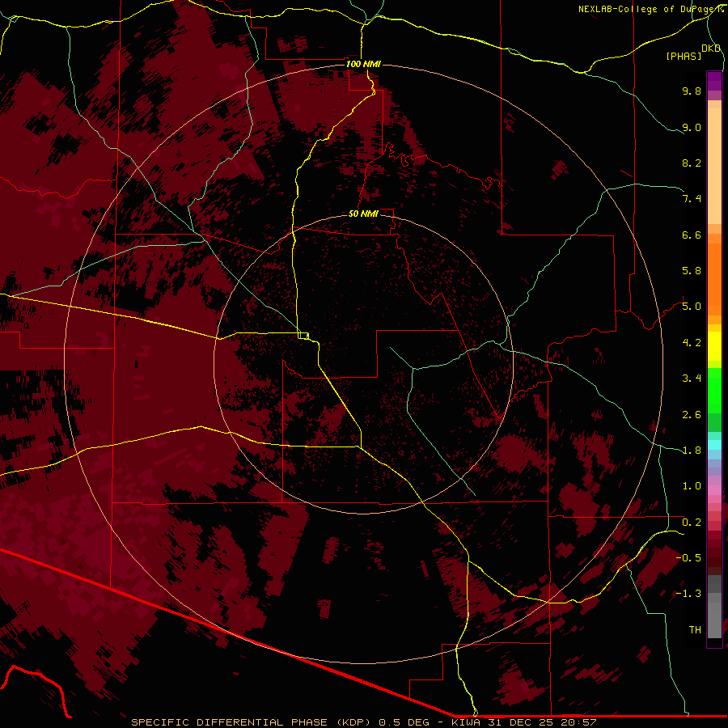
Task: Click the 100 NMI range ring label
Action: (363, 64)
